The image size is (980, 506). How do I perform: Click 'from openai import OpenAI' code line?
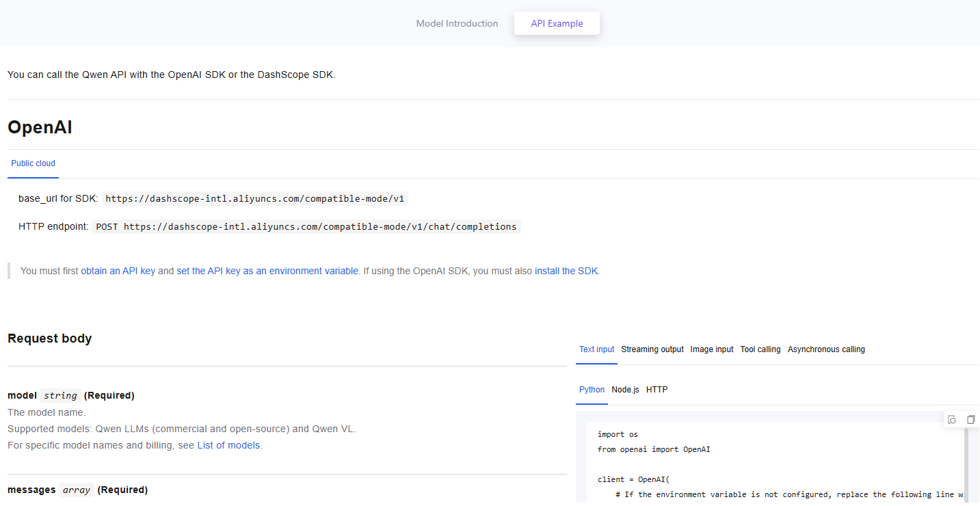(654, 449)
